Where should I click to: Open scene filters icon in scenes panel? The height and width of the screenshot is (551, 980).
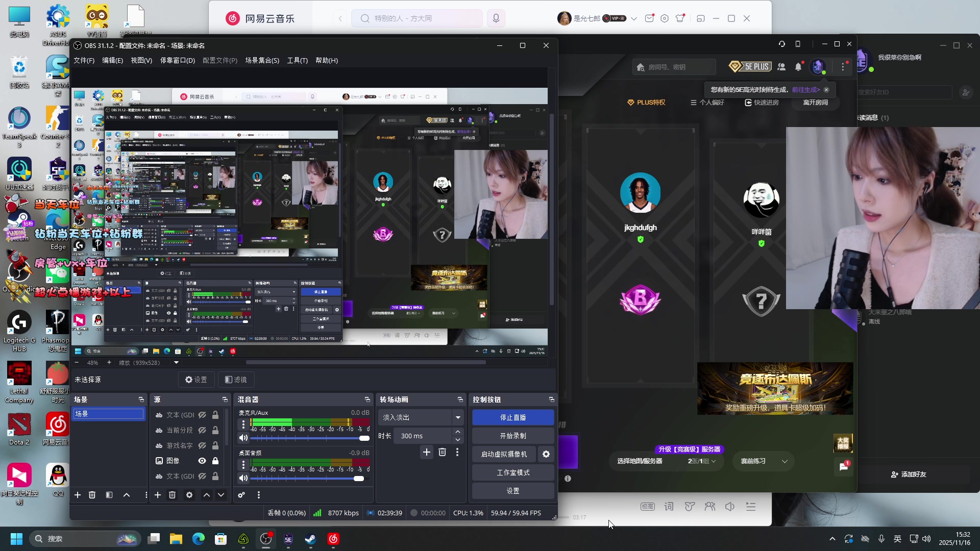(109, 495)
